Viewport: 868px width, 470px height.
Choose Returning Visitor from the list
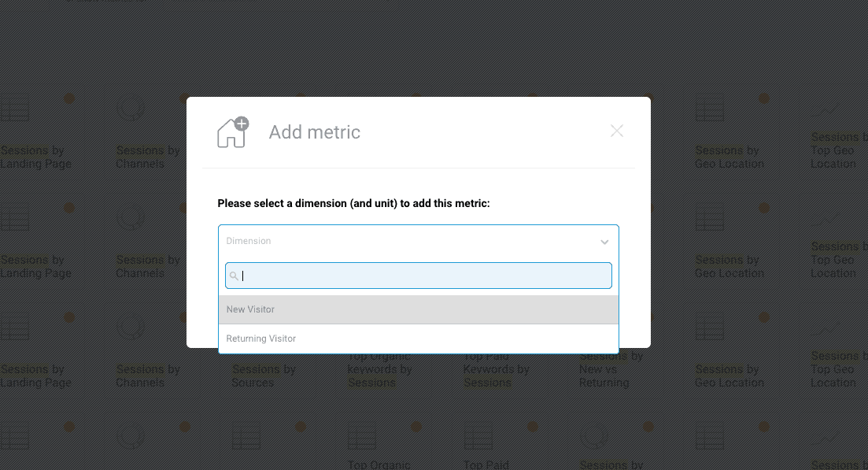coord(418,339)
